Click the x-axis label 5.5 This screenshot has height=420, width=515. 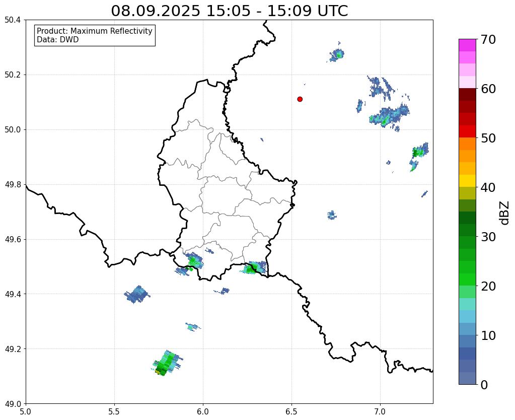[x=114, y=411]
